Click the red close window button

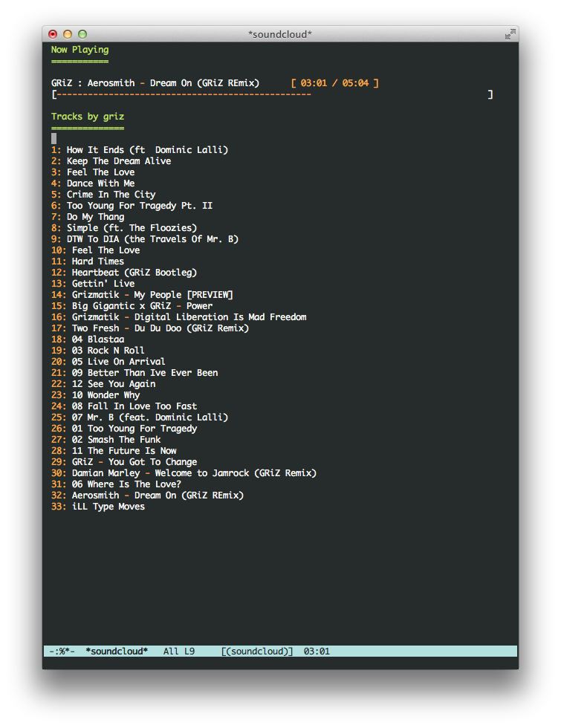point(53,34)
